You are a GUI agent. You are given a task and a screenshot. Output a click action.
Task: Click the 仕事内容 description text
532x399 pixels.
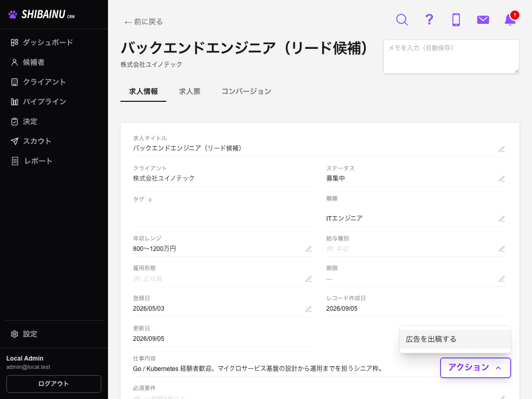259,368
